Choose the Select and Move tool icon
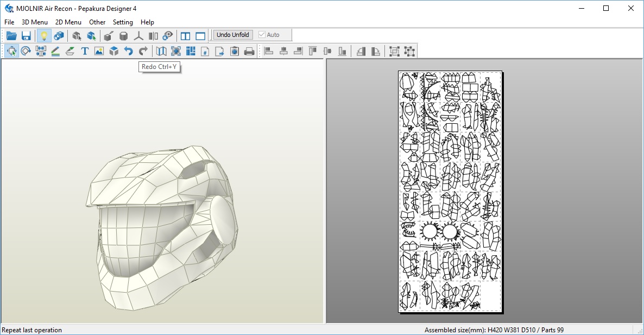This screenshot has height=335, width=644. (11, 51)
